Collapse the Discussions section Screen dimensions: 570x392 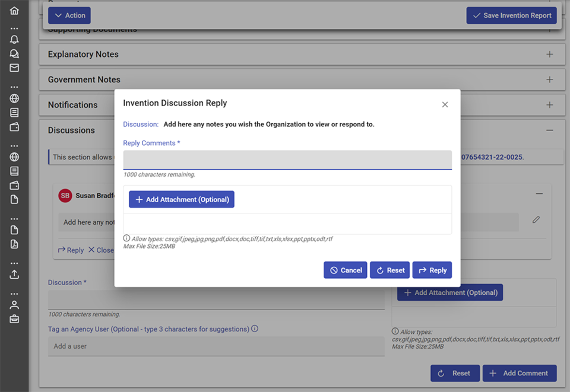(549, 130)
